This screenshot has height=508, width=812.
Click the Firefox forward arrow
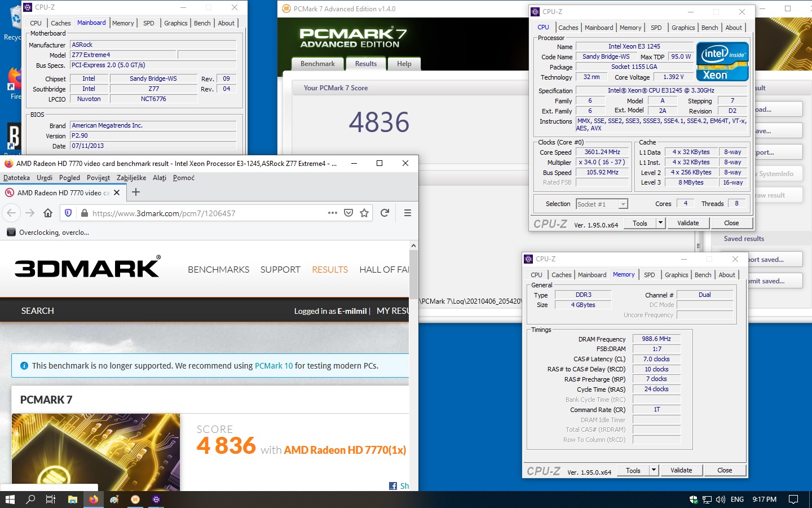click(30, 213)
